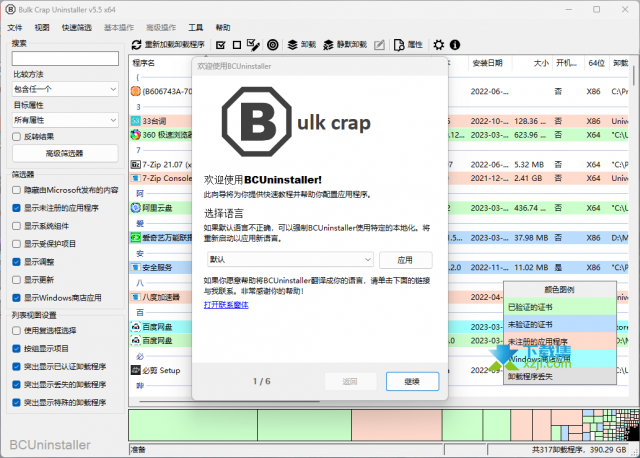Click the 应用 language apply button
This screenshot has height=458, width=640.
(405, 260)
